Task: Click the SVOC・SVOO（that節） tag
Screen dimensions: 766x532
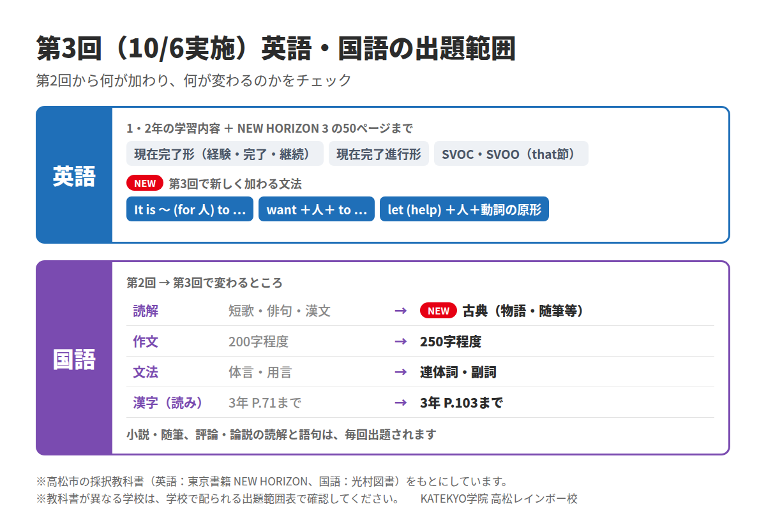Action: (511, 154)
